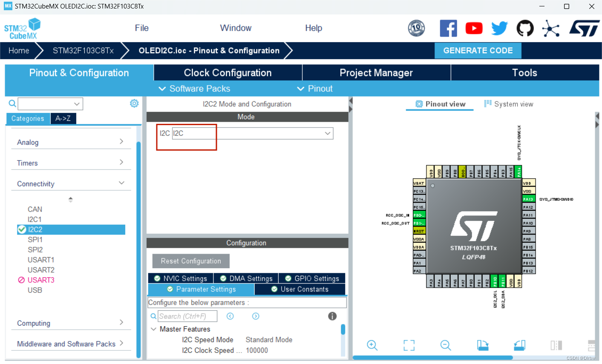Click the PB10 I2C2_SCL pin

point(495,281)
